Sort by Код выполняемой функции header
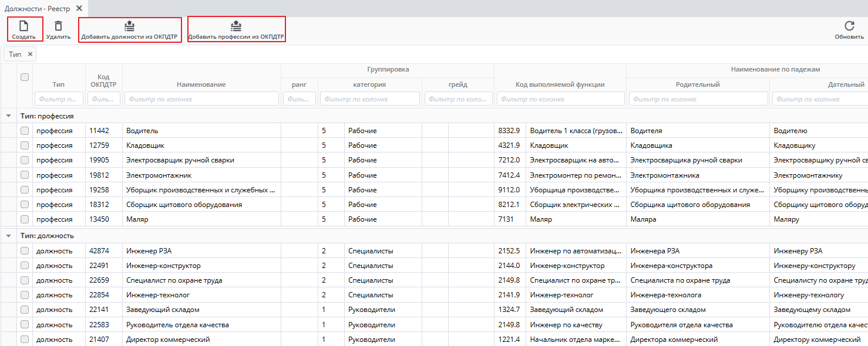Image resolution: width=868 pixels, height=346 pixels. click(x=560, y=84)
